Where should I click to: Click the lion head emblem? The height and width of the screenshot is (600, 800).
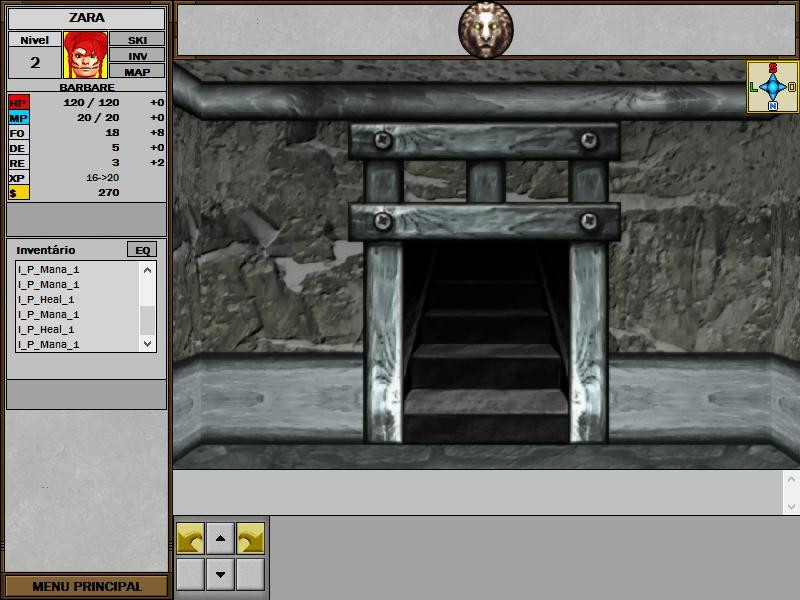[486, 30]
